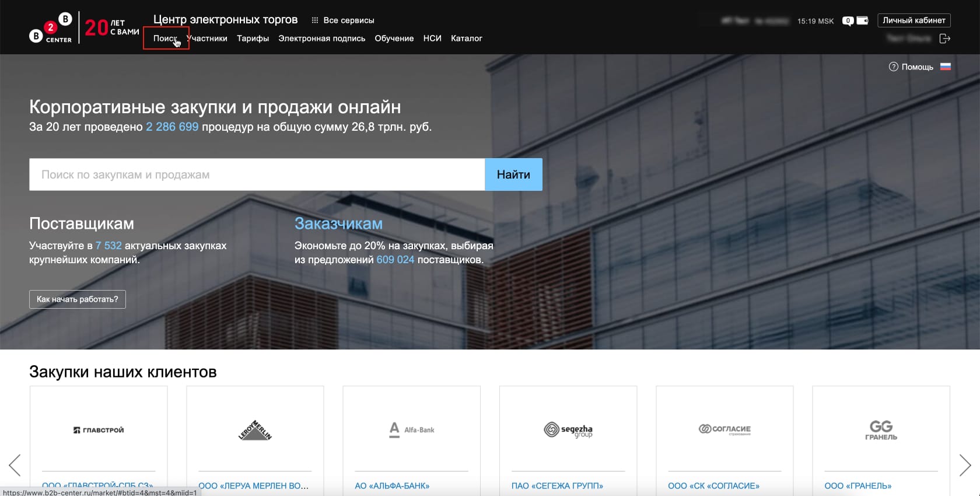Image resolution: width=980 pixels, height=496 pixels.
Task: Click the Как начать работать? button
Action: pyautogui.click(x=78, y=299)
